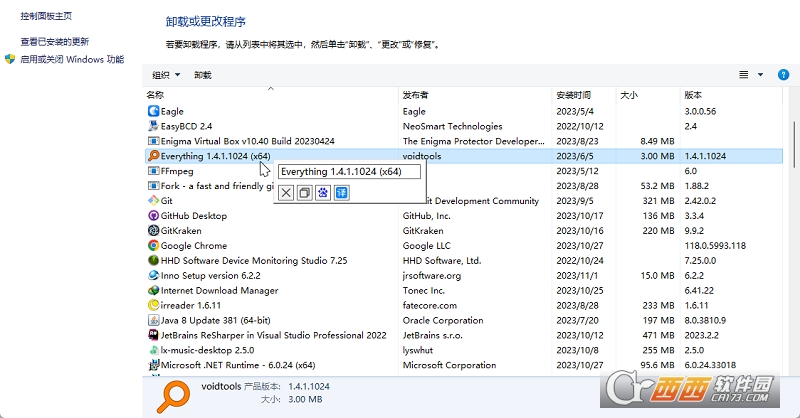Click the Google Chrome icon

coord(153,245)
